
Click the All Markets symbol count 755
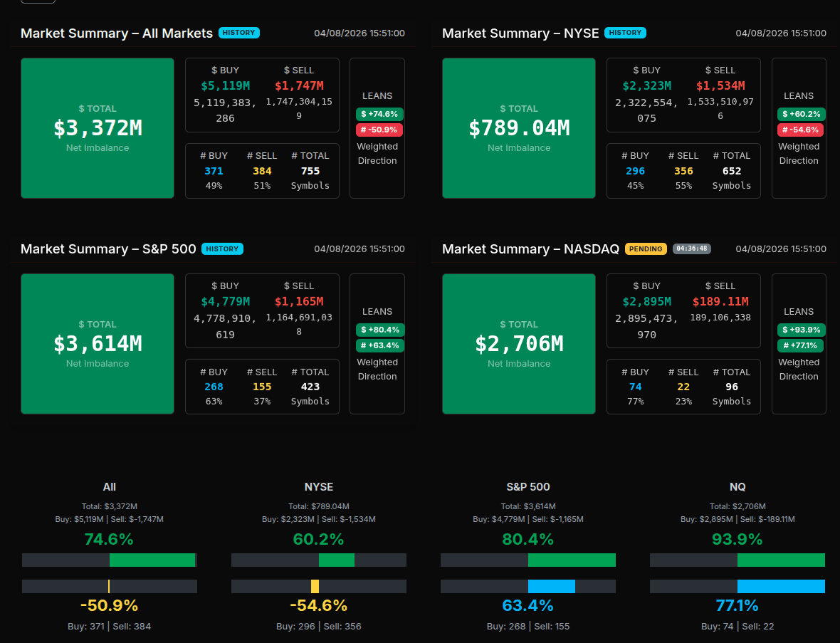(310, 171)
